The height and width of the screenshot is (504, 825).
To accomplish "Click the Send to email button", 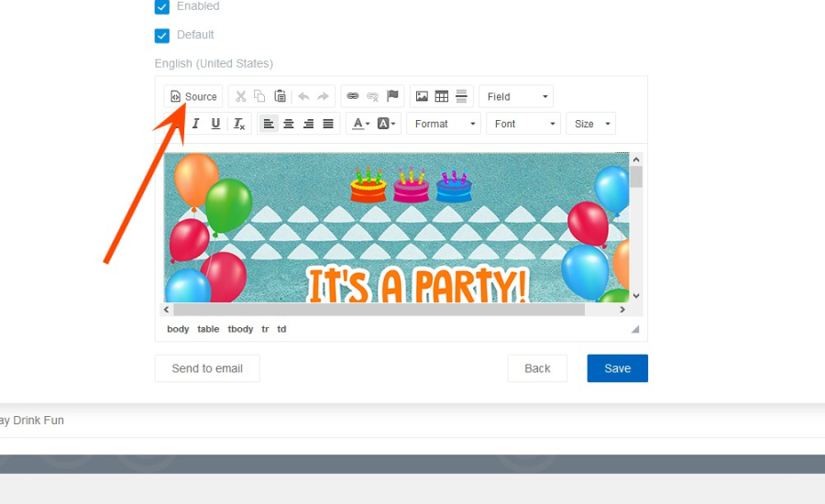I will click(x=207, y=368).
